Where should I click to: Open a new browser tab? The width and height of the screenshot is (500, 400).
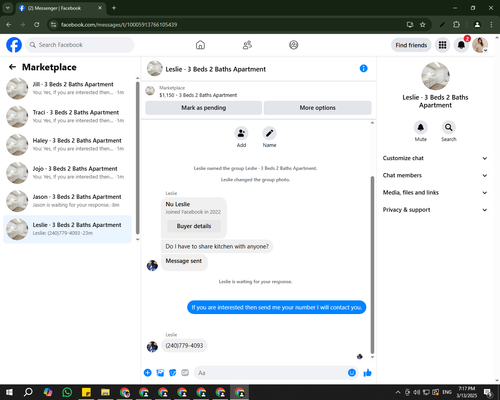tap(114, 8)
